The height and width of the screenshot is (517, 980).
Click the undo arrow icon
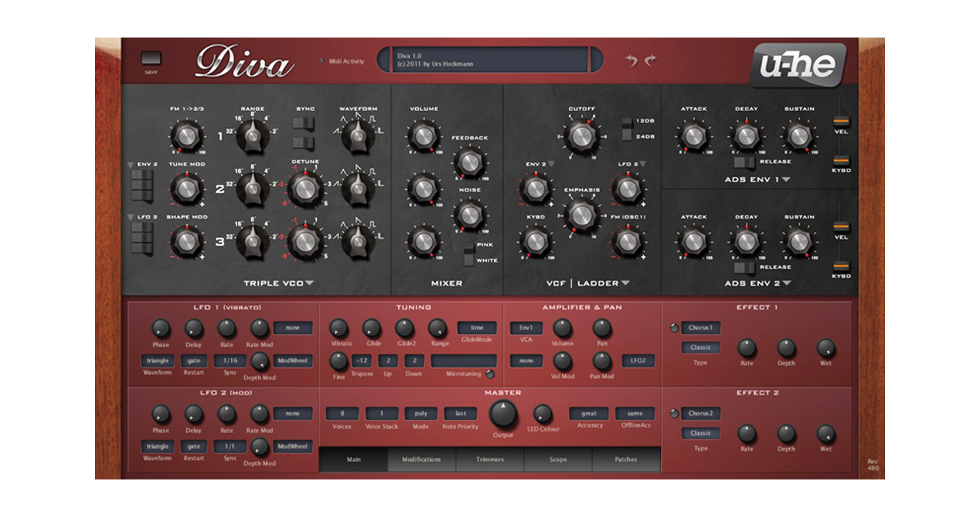click(x=632, y=61)
